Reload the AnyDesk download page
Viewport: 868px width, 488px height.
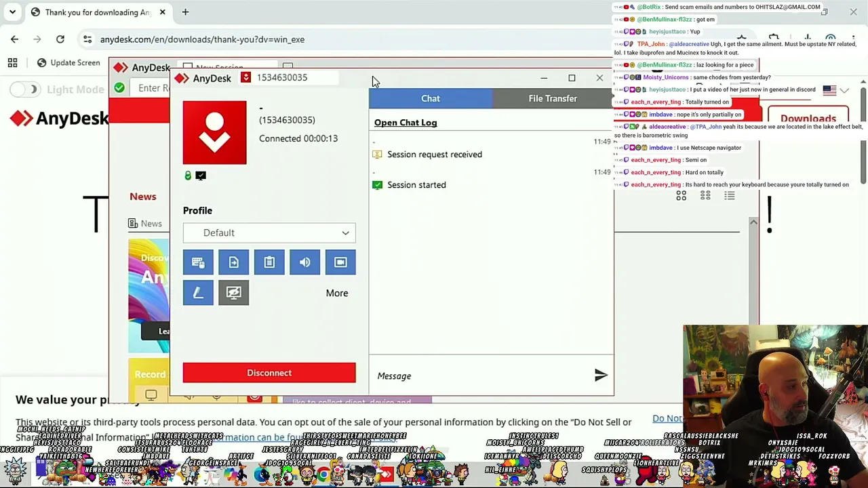click(60, 39)
